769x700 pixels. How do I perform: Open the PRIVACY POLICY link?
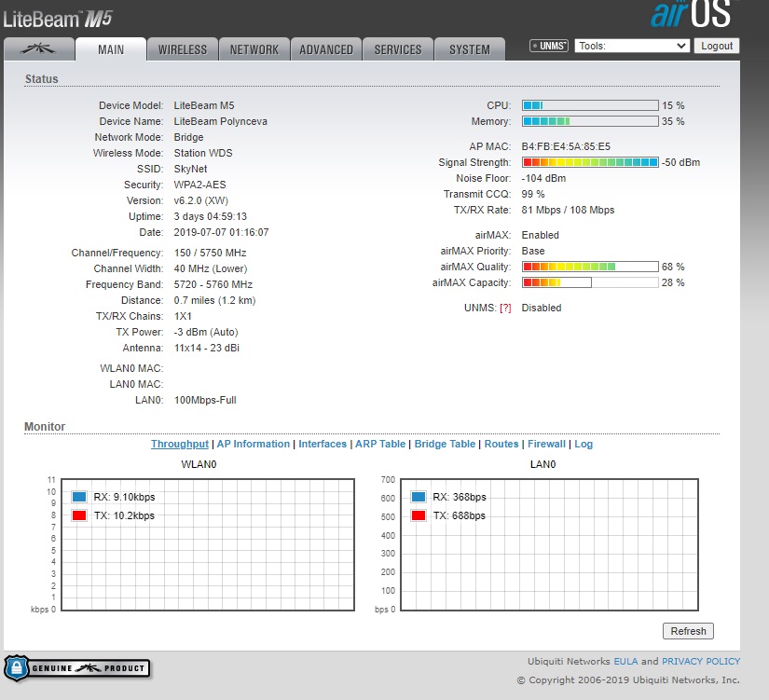pos(701,661)
